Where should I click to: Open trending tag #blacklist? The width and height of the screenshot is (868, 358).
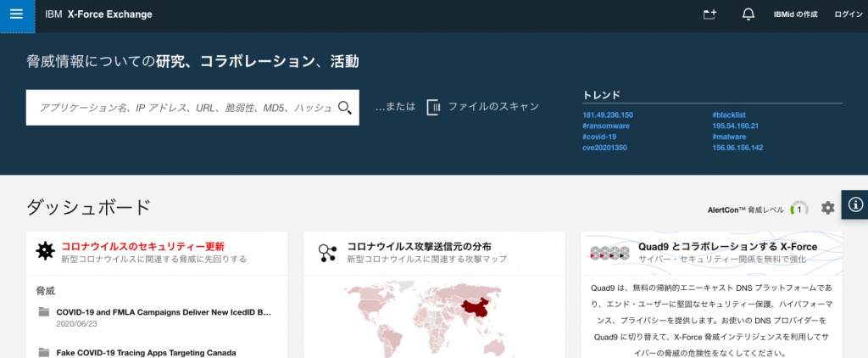coord(729,115)
